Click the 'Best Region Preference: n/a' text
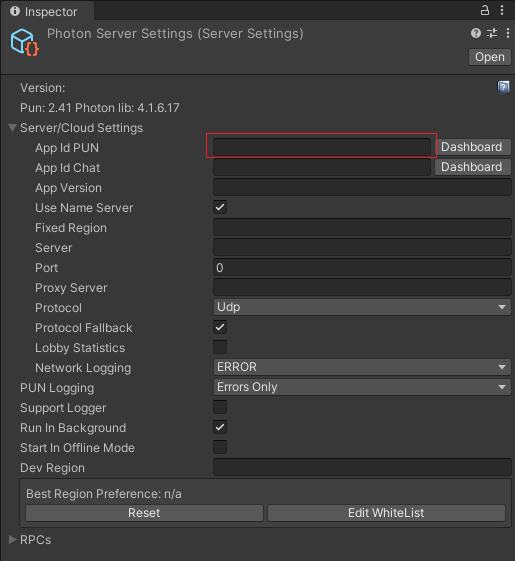Image resolution: width=515 pixels, height=561 pixels. click(x=104, y=494)
